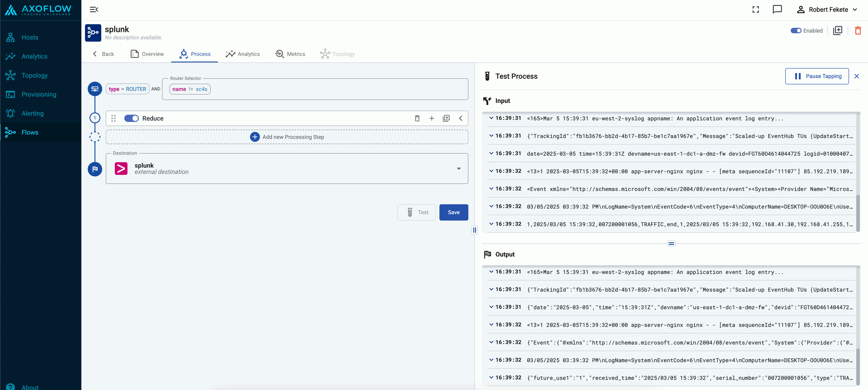Save the flow process
Image resolution: width=868 pixels, height=390 pixels.
coord(453,212)
